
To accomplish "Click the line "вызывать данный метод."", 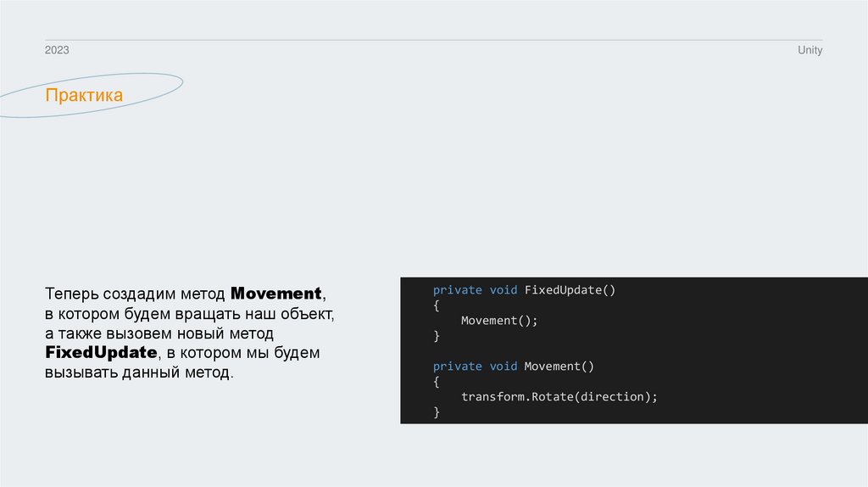I will pos(138,372).
